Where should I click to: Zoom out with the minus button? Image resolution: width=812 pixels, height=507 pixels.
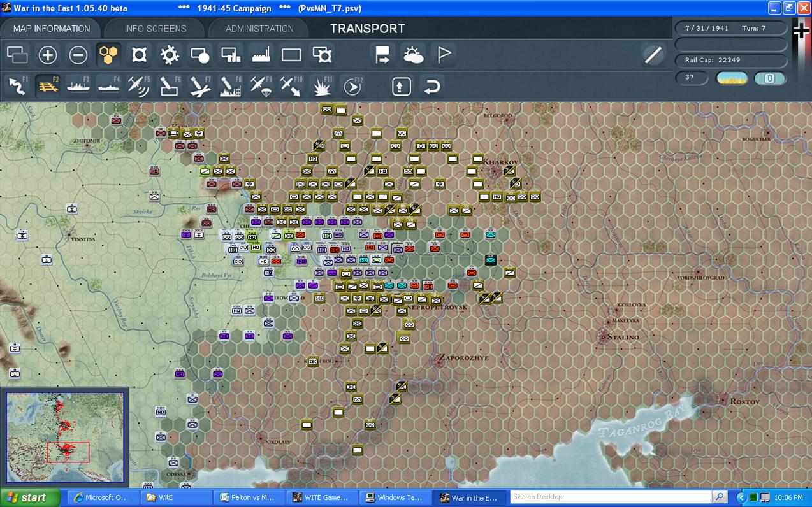pos(78,55)
